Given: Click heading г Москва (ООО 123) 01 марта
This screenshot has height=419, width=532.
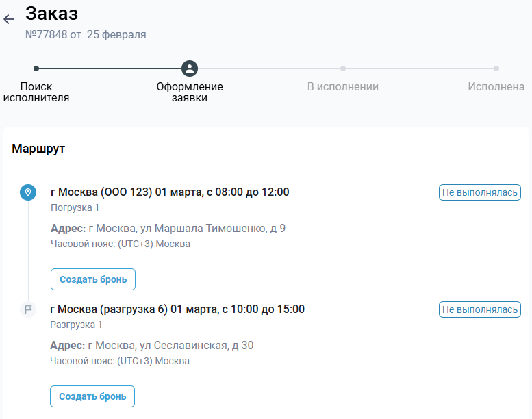Looking at the screenshot, I should [x=170, y=192].
